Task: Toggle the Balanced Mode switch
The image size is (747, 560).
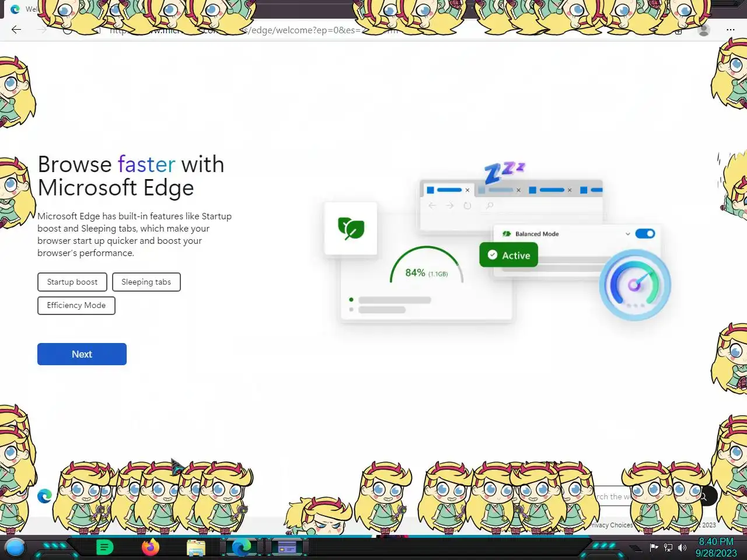Action: (x=645, y=233)
